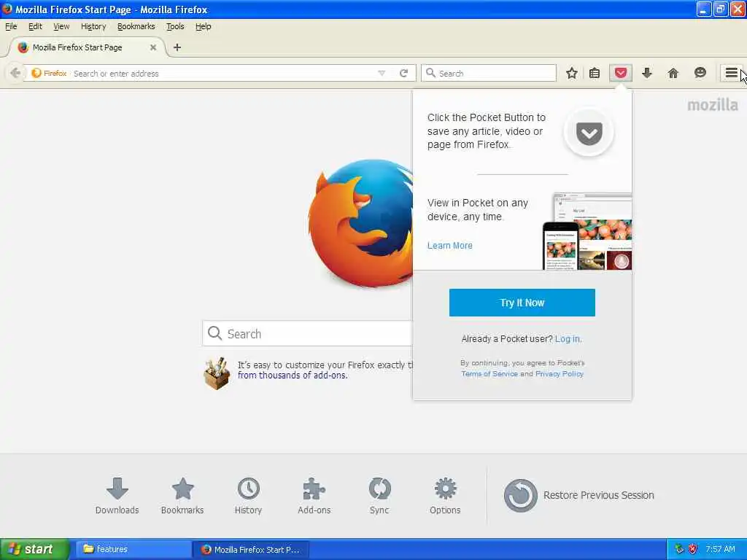Click the Pocket Log in link
Viewport: 747px width, 560px height.
coord(568,338)
